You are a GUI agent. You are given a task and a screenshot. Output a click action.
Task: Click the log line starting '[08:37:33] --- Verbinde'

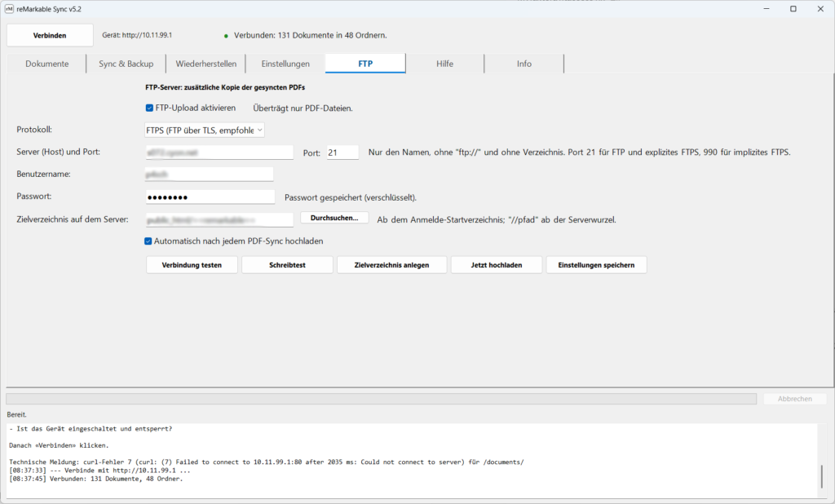pos(99,471)
